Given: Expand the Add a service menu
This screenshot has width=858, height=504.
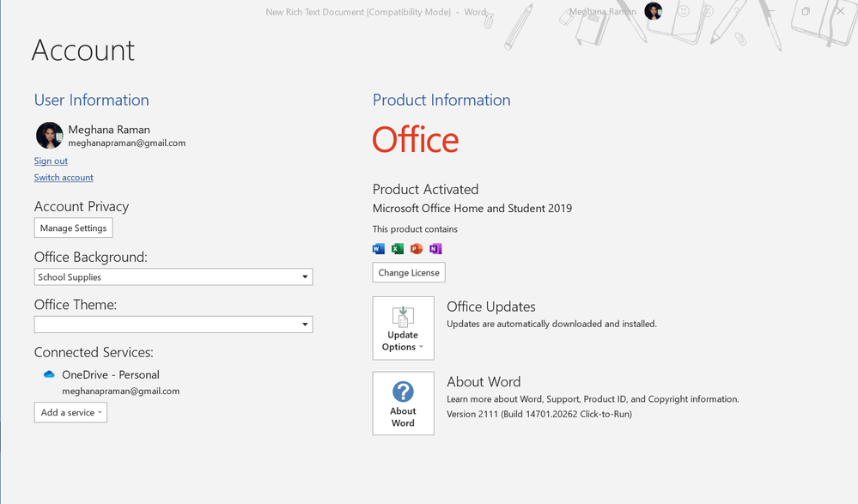Looking at the screenshot, I should pos(70,413).
